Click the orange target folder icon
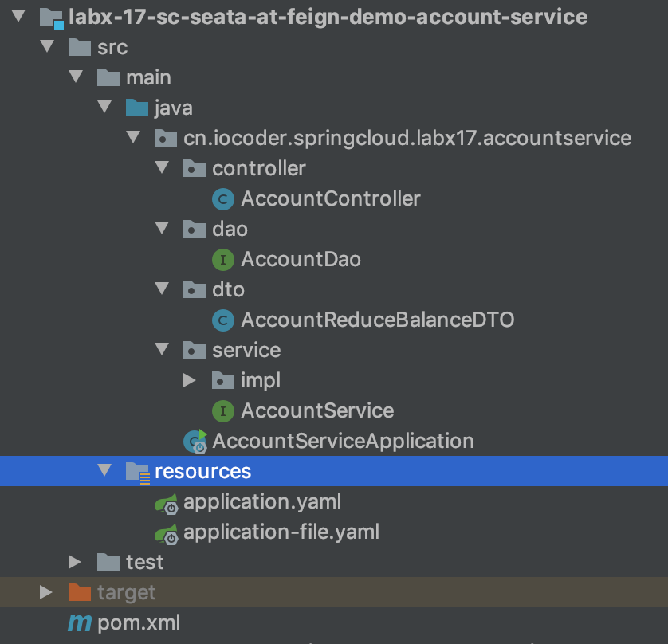Image resolution: width=668 pixels, height=644 pixels. tap(79, 592)
